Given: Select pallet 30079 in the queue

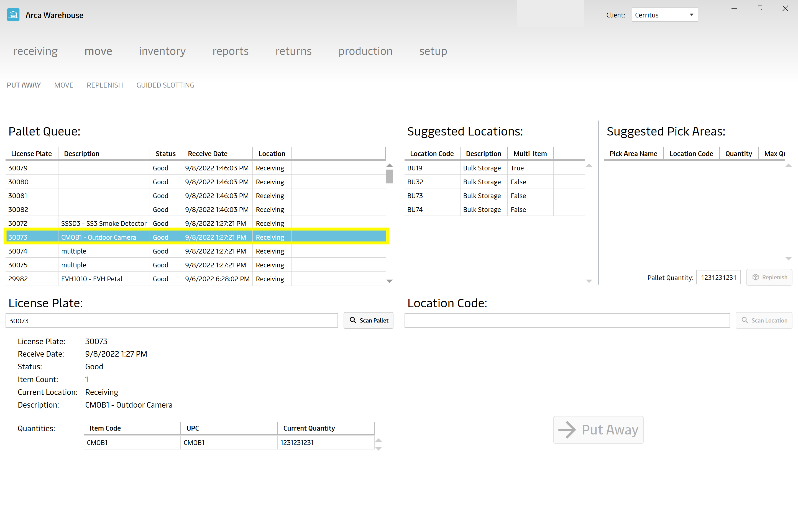Looking at the screenshot, I should click(195, 168).
